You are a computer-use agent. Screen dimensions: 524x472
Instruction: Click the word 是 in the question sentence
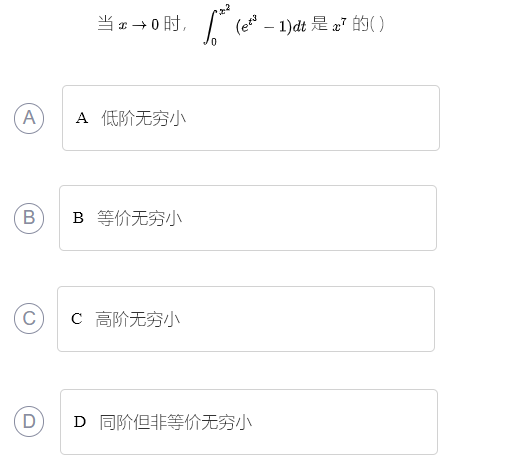click(x=319, y=24)
